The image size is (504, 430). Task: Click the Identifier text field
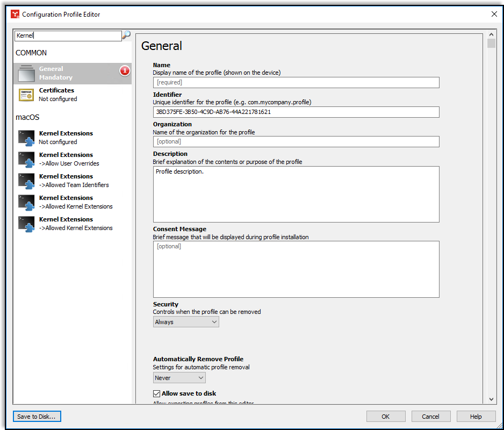tap(296, 112)
